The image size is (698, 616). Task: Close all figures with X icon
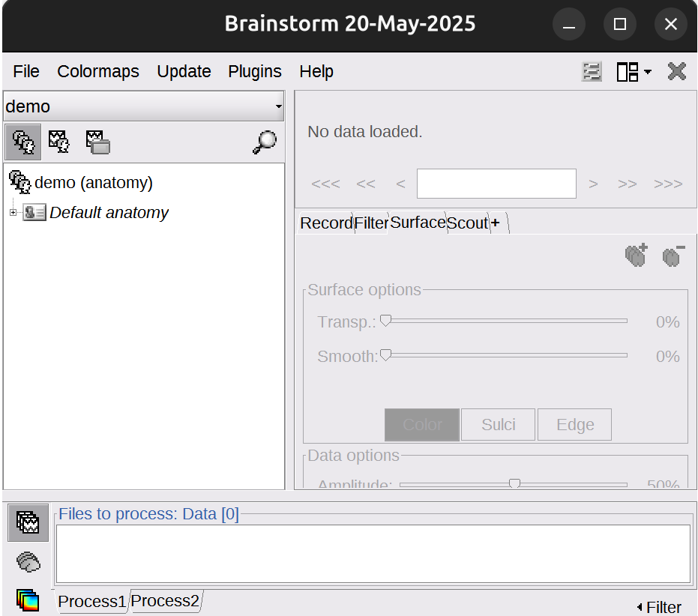pyautogui.click(x=677, y=72)
